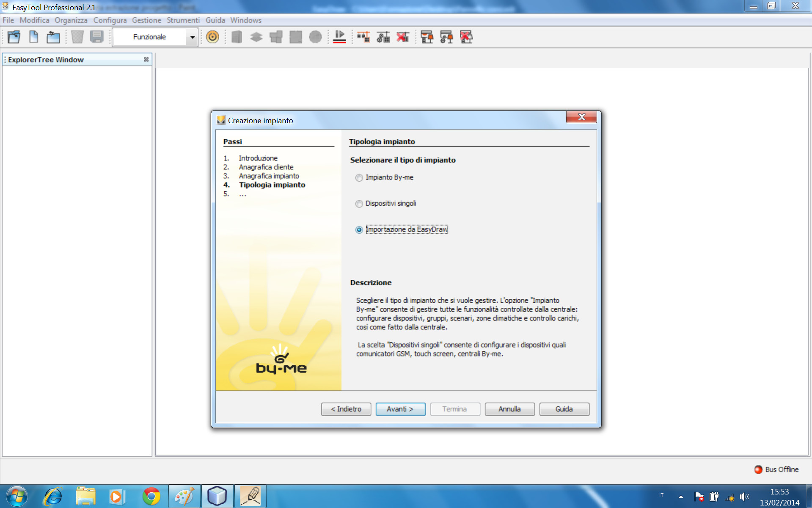Click step 2 Anagrafica cliente
The width and height of the screenshot is (812, 508).
point(266,167)
